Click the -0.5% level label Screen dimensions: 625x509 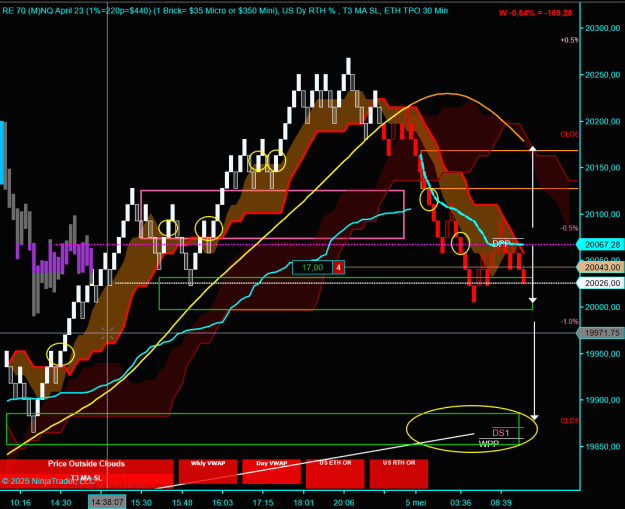click(569, 228)
